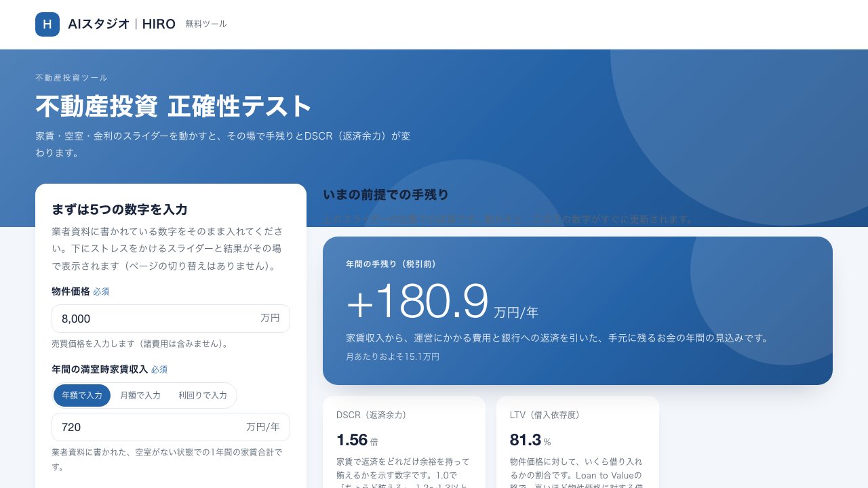Switch to the 月額で入力 tab
This screenshot has width=868, height=488.
coord(140,395)
